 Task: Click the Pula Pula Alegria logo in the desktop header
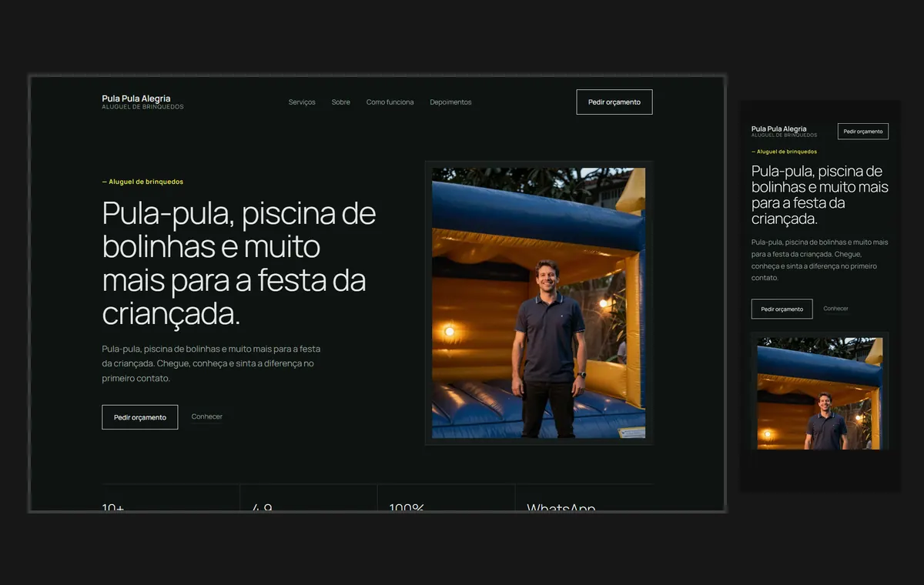click(142, 102)
